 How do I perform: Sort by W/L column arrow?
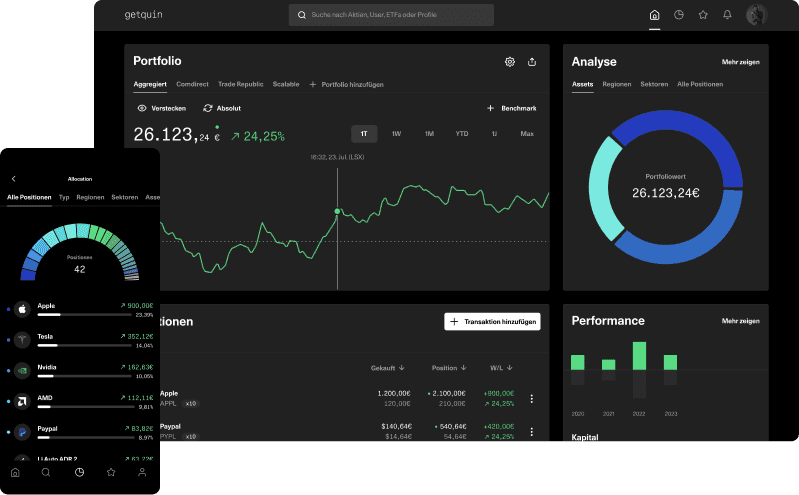click(x=510, y=368)
